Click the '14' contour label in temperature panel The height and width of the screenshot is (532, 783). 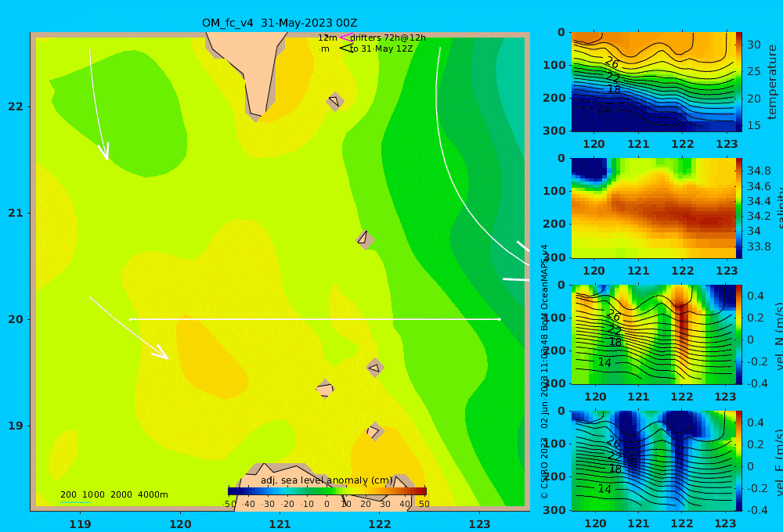point(603,110)
